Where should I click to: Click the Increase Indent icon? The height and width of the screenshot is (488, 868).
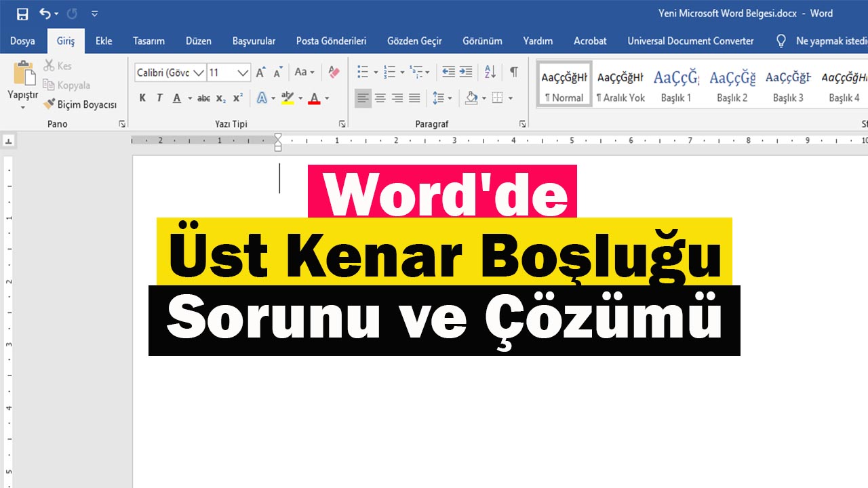(466, 72)
